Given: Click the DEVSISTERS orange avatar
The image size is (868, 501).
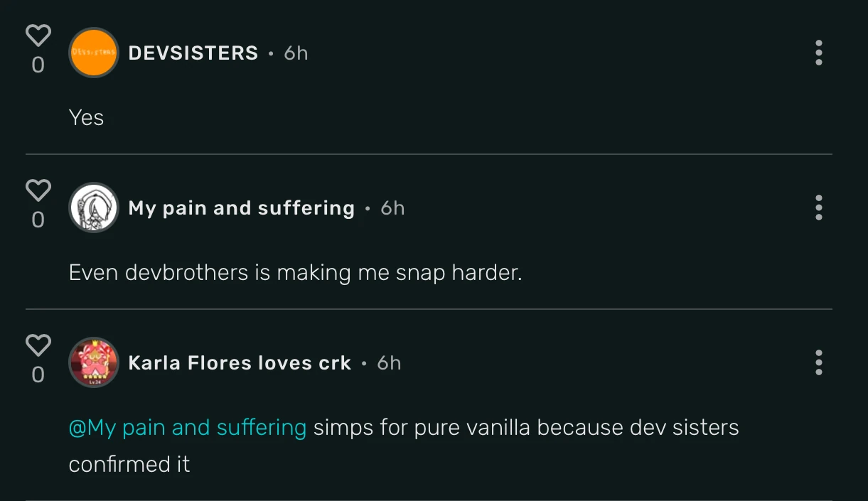Looking at the screenshot, I should pyautogui.click(x=93, y=53).
